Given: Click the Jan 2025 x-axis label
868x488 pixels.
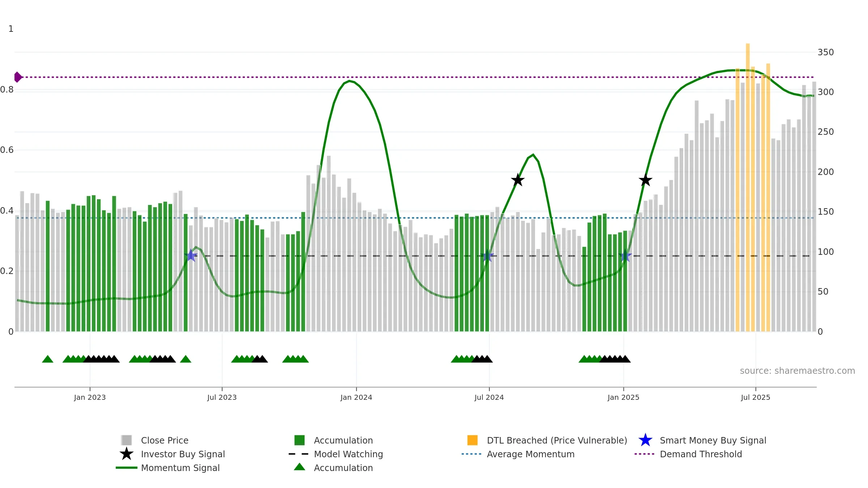Looking at the screenshot, I should tap(624, 397).
